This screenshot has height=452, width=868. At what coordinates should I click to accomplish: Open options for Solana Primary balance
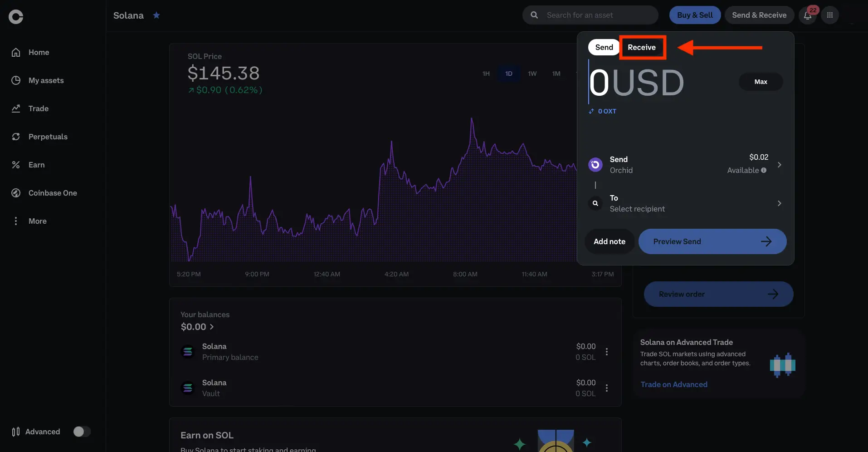[607, 352]
